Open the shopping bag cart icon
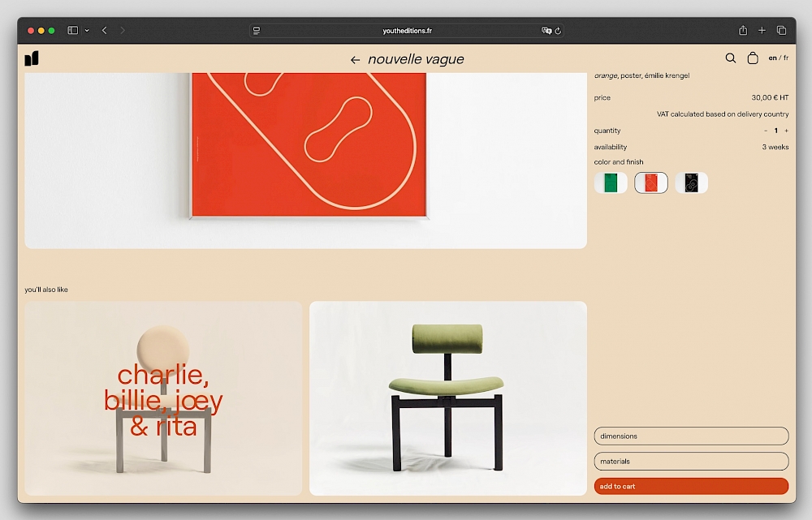 tap(752, 58)
